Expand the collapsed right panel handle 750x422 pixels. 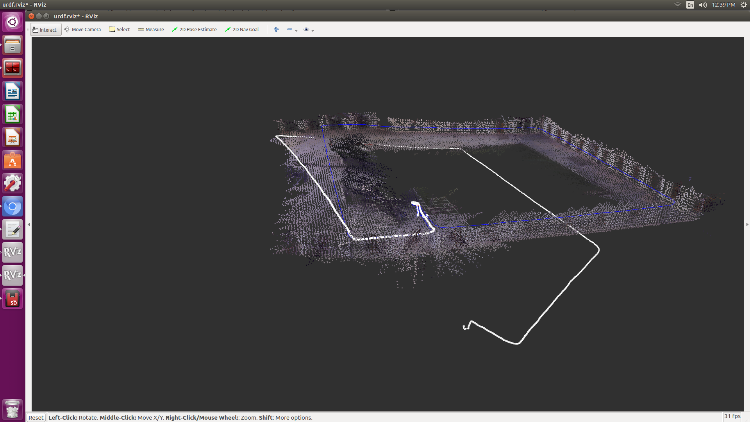point(746,224)
